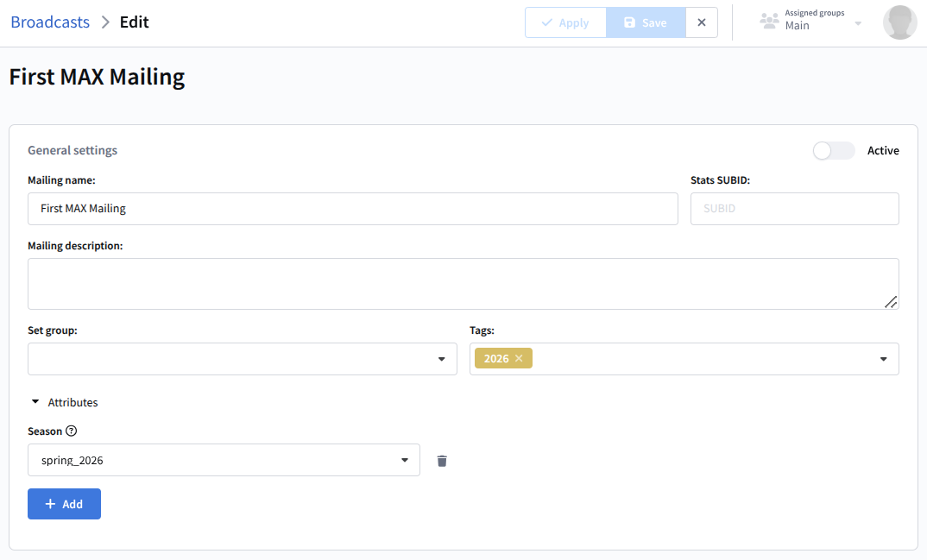Click the resize handle of description box
This screenshot has width=927, height=560.
click(x=890, y=301)
